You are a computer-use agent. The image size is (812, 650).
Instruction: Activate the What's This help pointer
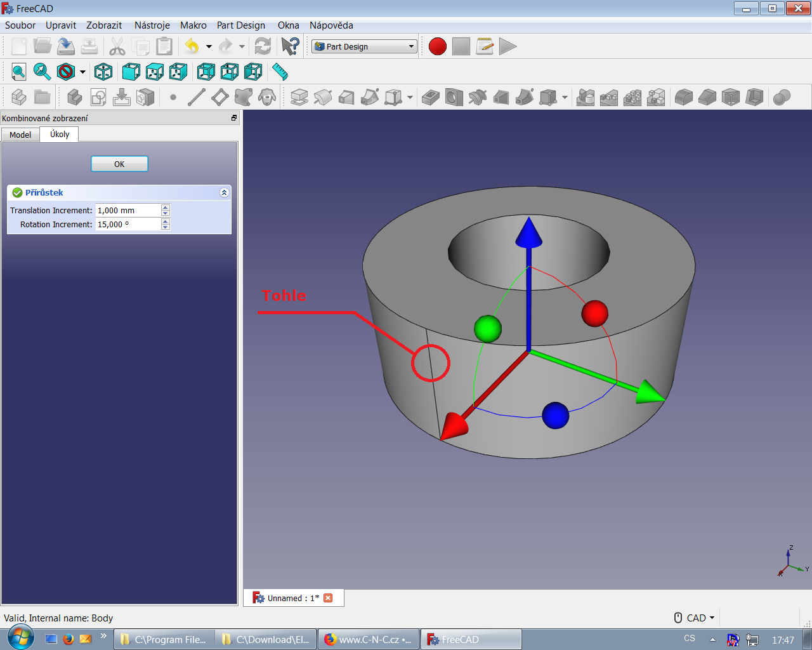[290, 46]
